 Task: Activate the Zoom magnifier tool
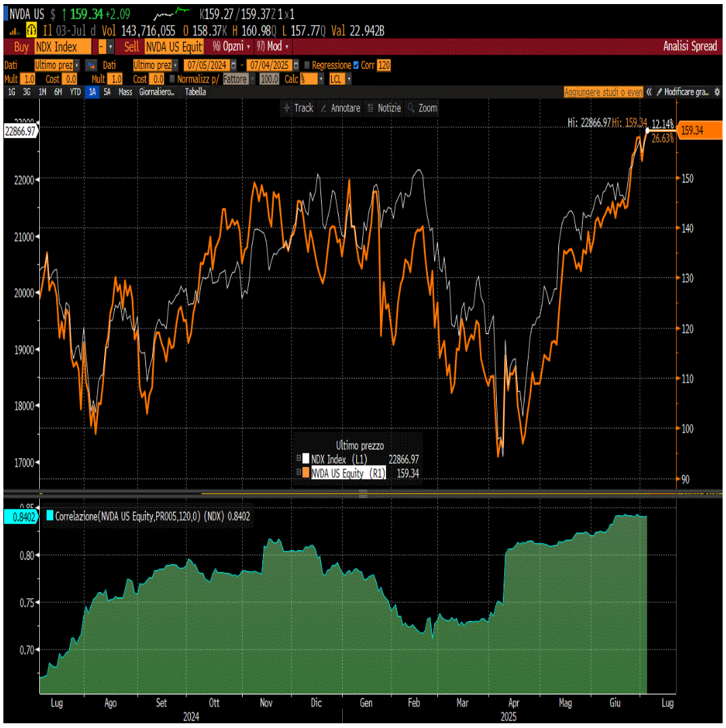[x=422, y=108]
